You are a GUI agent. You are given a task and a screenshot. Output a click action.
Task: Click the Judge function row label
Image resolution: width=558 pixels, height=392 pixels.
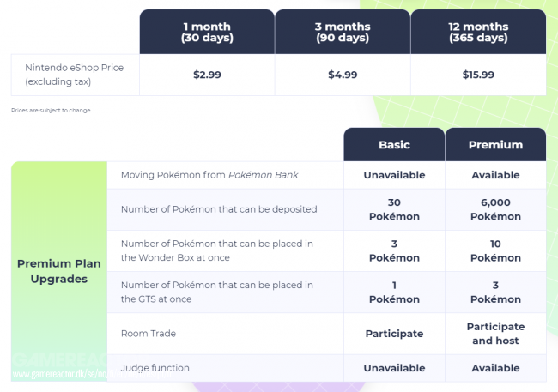pyautogui.click(x=155, y=368)
